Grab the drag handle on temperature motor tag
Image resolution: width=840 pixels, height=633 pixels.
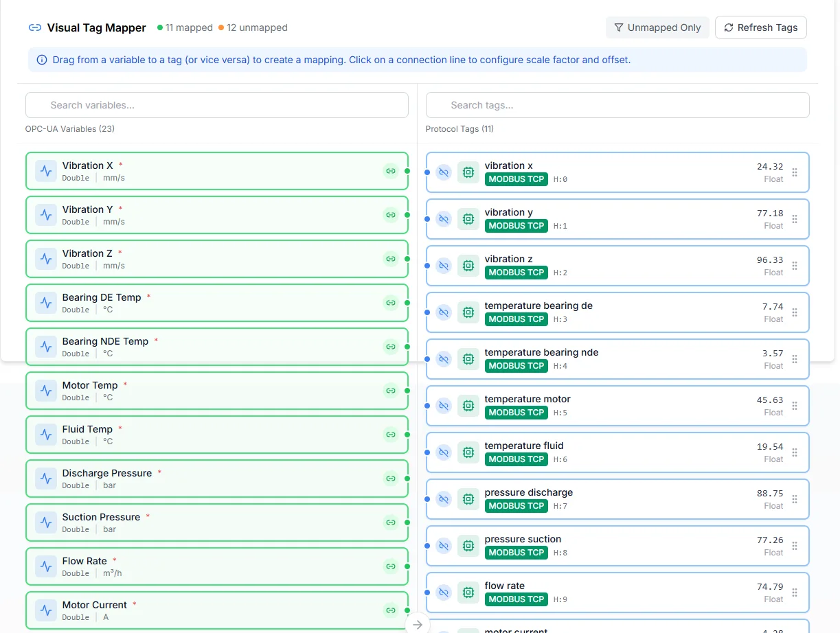(795, 406)
